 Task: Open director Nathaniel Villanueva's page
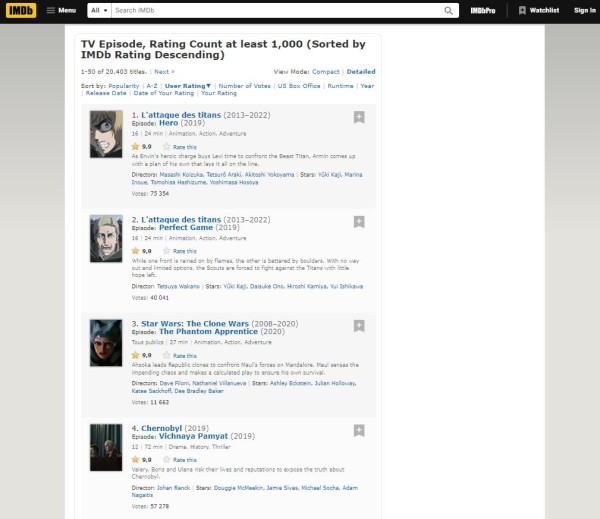pos(219,383)
